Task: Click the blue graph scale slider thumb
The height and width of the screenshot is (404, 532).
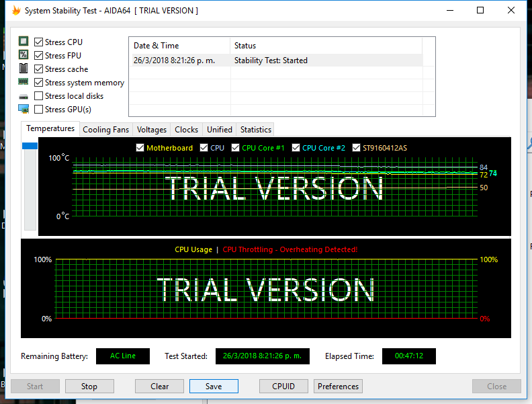Action: pyautogui.click(x=30, y=146)
